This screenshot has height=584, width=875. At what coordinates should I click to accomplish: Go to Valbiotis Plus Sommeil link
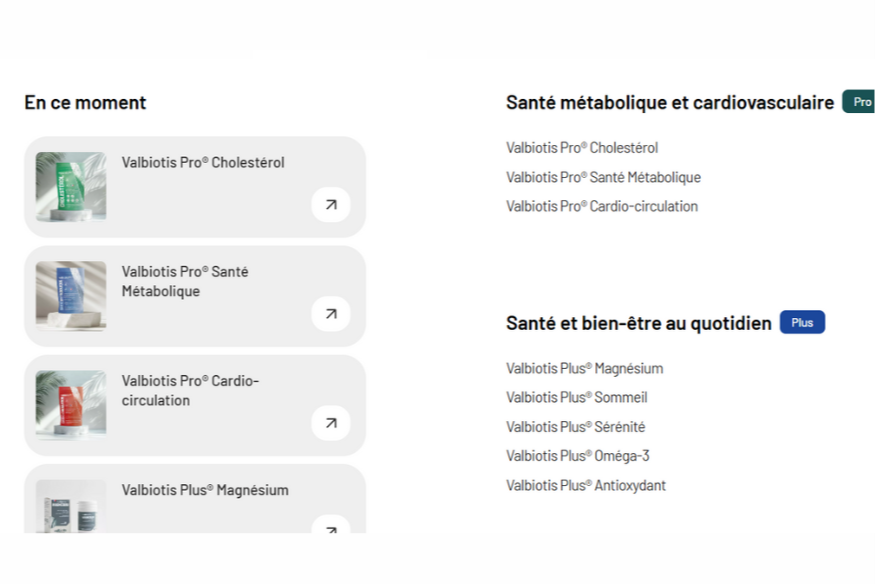(576, 397)
